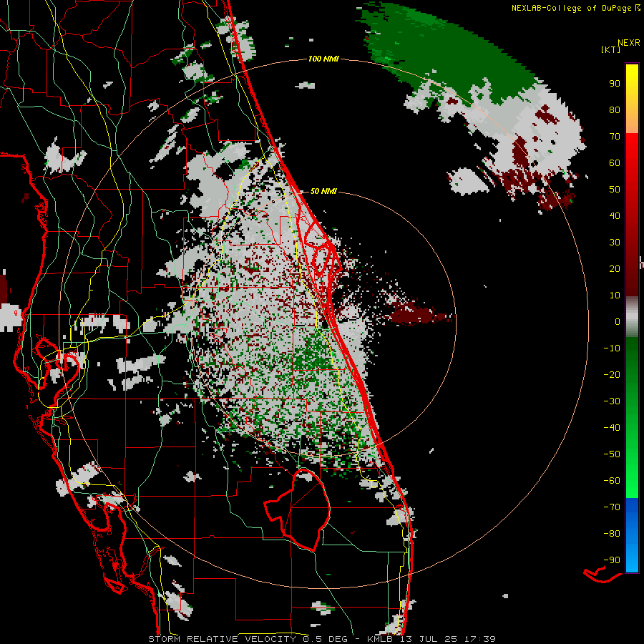Click the 20 value on velocity scale
Viewport: 644px width, 644px height.
pyautogui.click(x=615, y=269)
